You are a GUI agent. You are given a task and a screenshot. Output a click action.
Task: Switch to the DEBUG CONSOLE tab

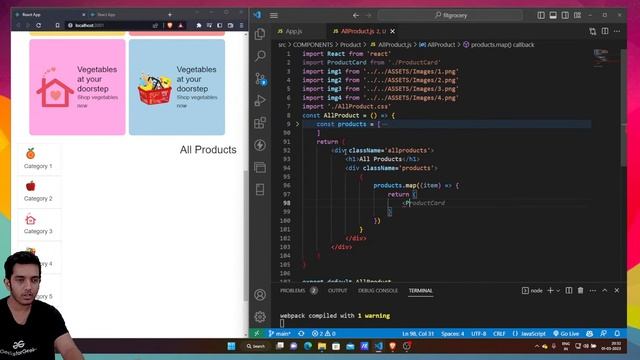click(378, 291)
